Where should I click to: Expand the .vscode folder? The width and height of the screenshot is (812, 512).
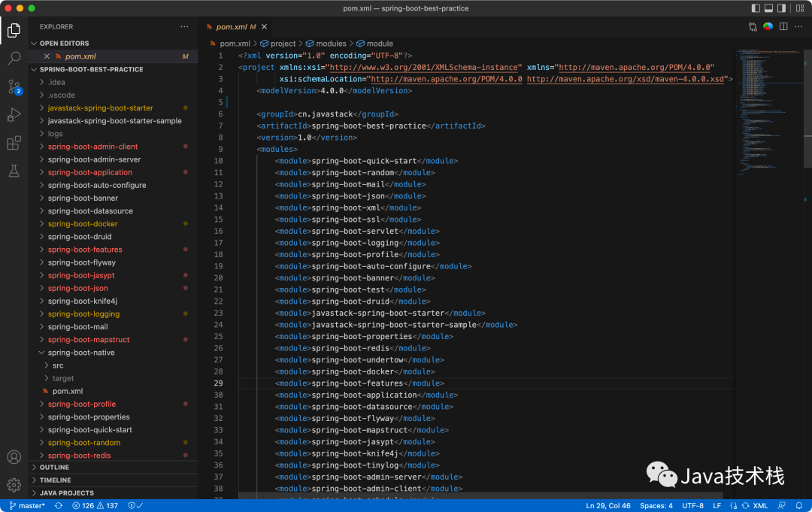(114, 95)
